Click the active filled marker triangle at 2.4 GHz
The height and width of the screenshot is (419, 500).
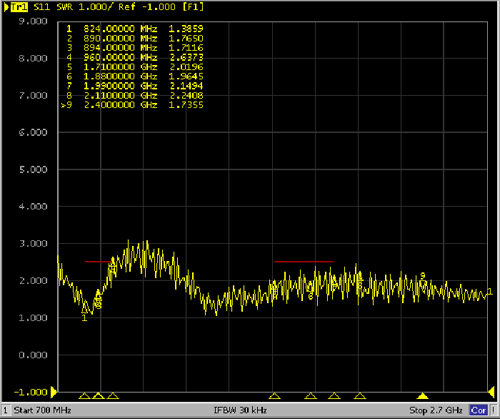(422, 396)
